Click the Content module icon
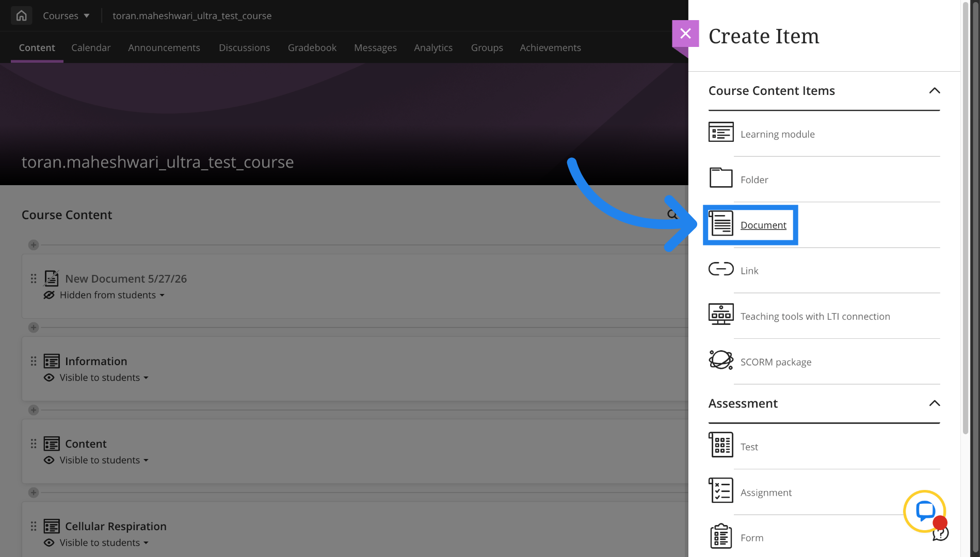The image size is (980, 557). [x=52, y=444]
